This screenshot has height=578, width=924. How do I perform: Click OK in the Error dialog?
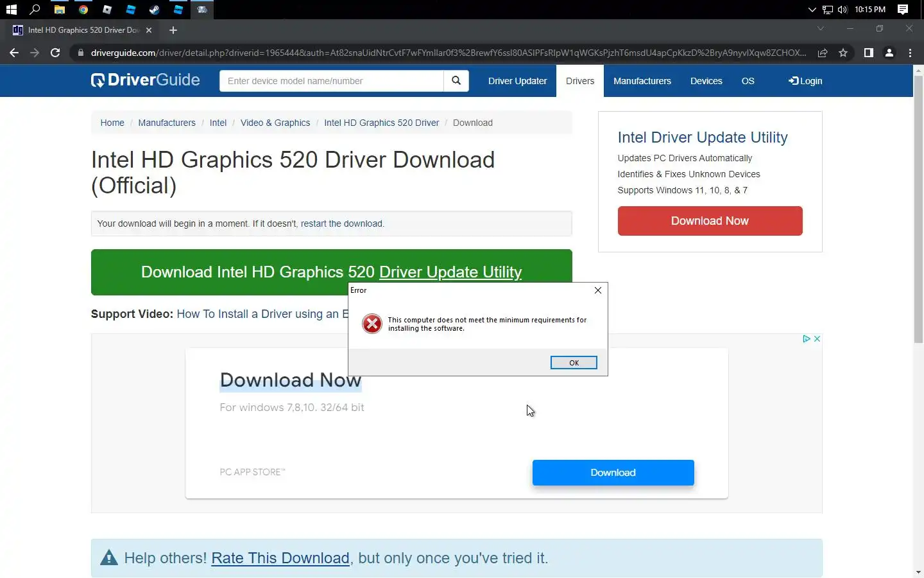[574, 363]
